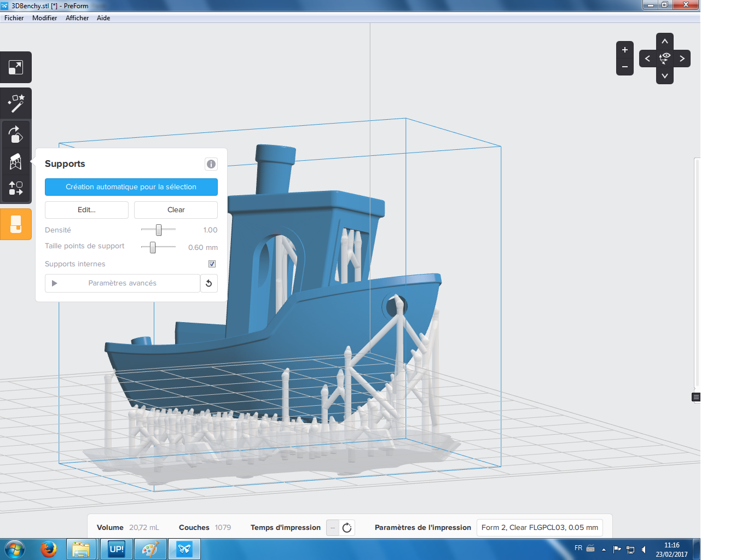Viewport: 736px width, 560px height.
Task: Show hidden system tray icons
Action: coord(604,550)
